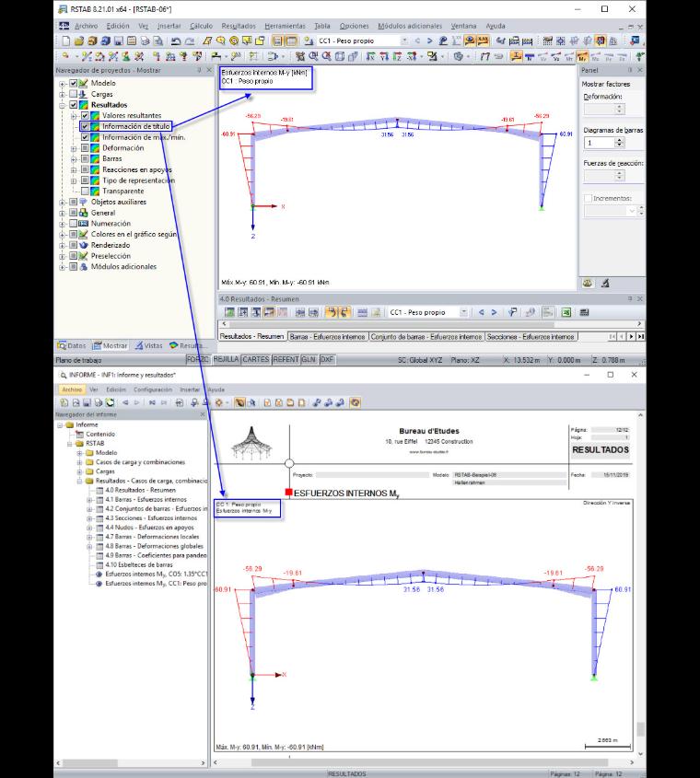Screen dimensions: 700x778
Task: Increase the Diagramas de barras factor stepper
Action: 619,140
